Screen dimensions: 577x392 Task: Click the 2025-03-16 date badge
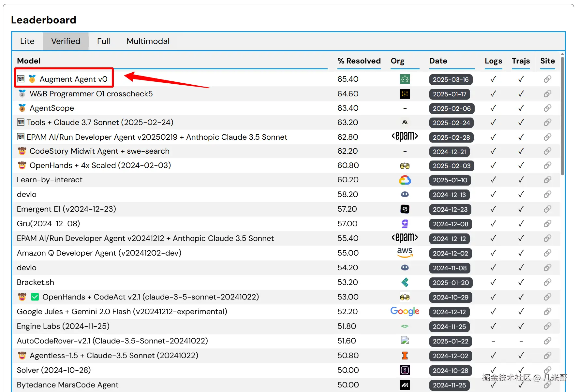click(x=451, y=79)
